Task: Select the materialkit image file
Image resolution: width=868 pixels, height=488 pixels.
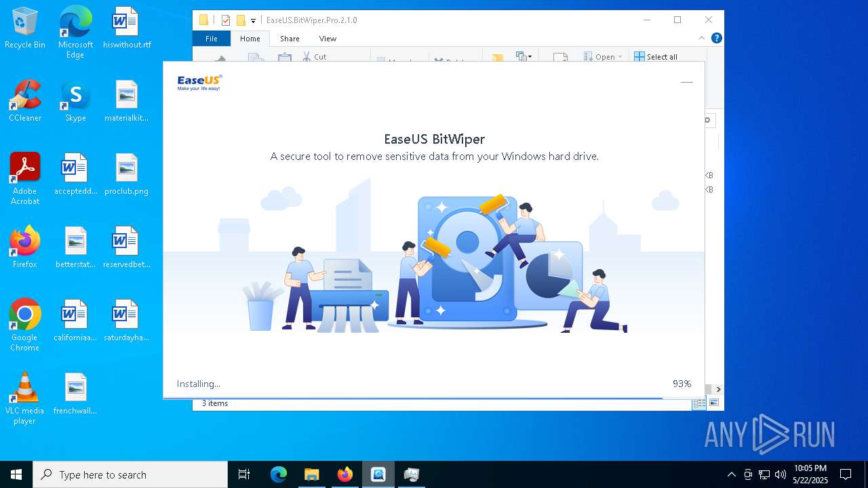Action: (x=127, y=102)
